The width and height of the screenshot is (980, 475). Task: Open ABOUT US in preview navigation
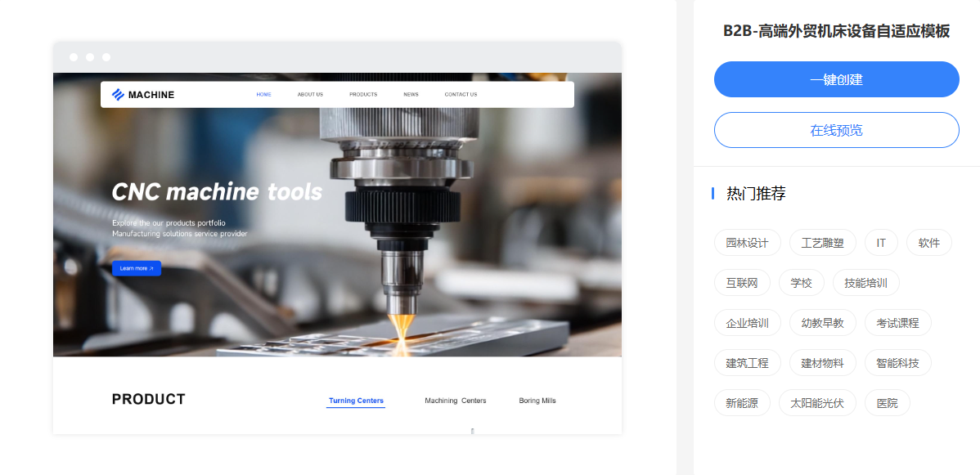310,95
